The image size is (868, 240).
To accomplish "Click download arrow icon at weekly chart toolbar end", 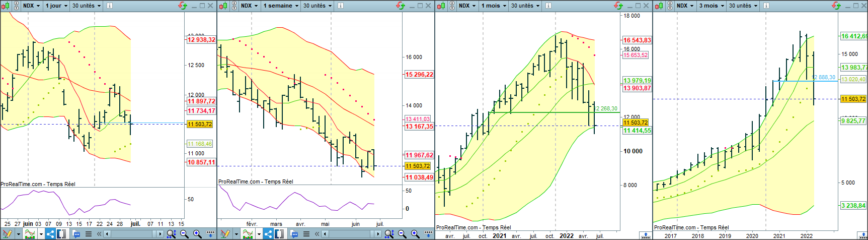I will coord(428,234).
